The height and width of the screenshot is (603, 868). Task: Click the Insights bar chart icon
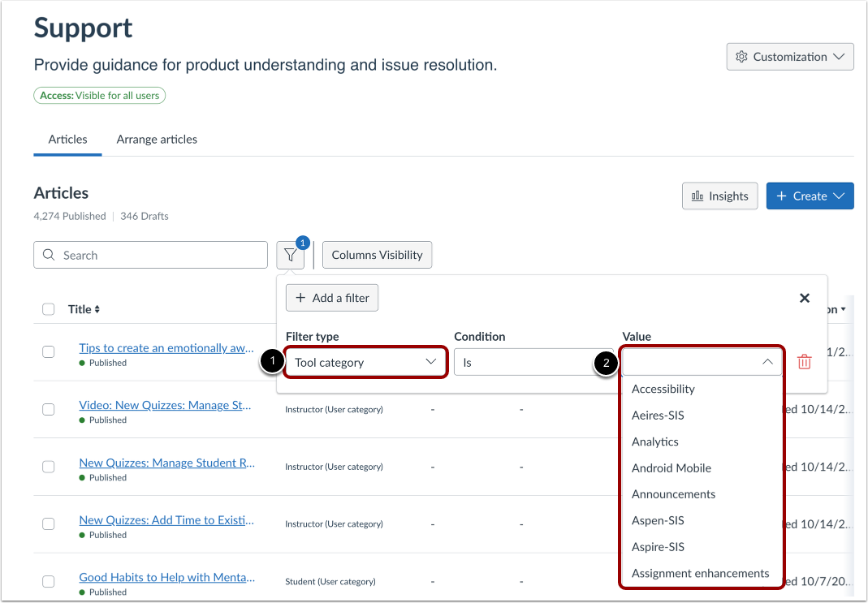pyautogui.click(x=698, y=196)
